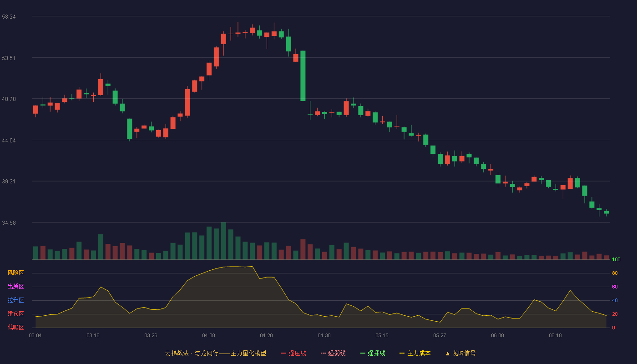637x364 pixels.
Task: Click the 05-15 date label
Action: click(382, 335)
